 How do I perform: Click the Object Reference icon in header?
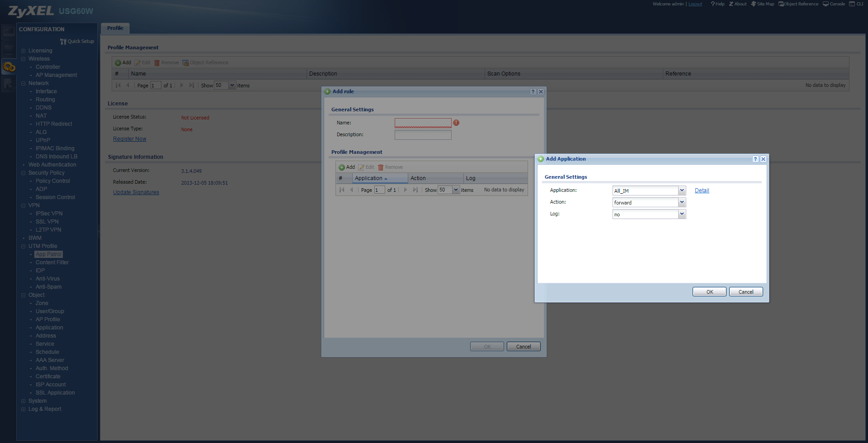(781, 4)
